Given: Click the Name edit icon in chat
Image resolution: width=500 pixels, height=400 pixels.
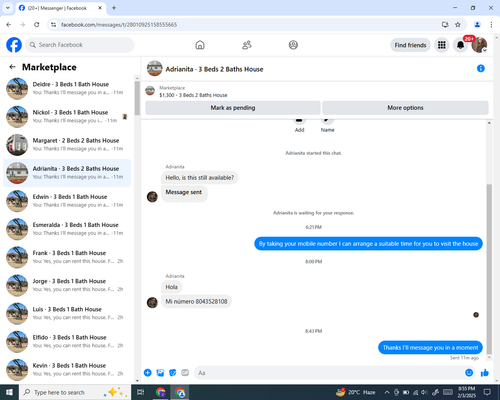Looking at the screenshot, I should tap(327, 121).
